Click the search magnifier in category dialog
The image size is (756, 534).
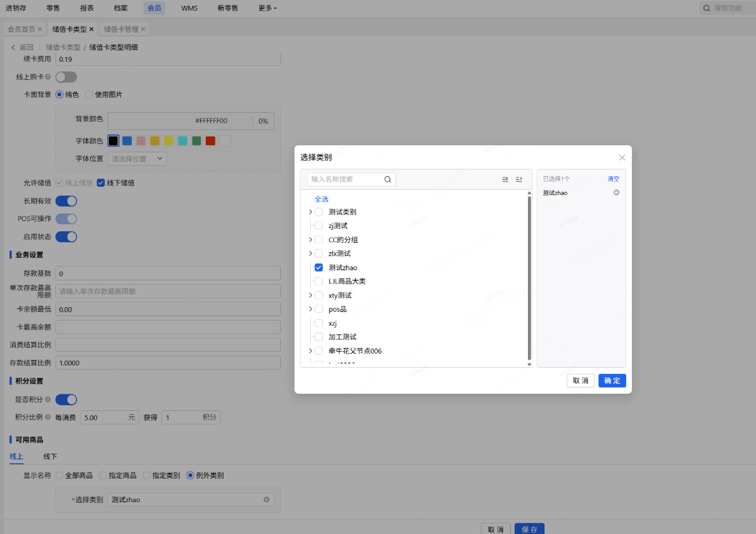pyautogui.click(x=388, y=180)
